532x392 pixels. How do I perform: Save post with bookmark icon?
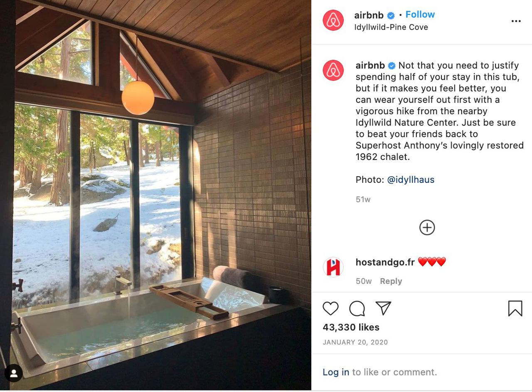(515, 308)
